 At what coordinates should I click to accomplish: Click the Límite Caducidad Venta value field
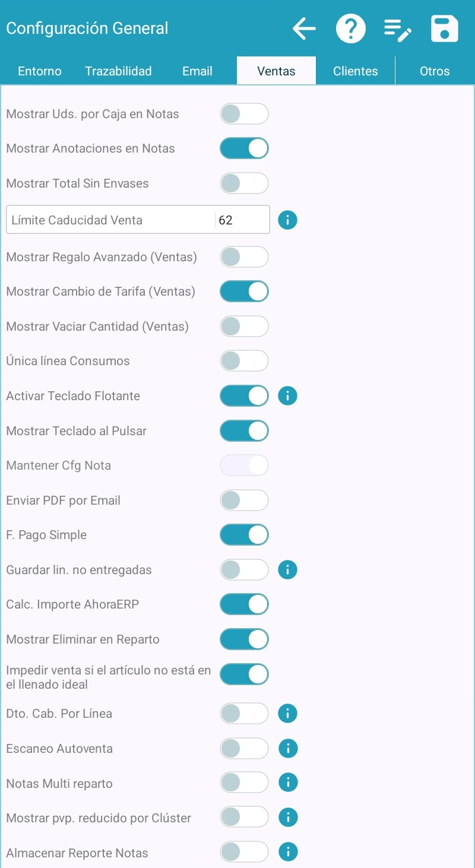[x=240, y=220]
